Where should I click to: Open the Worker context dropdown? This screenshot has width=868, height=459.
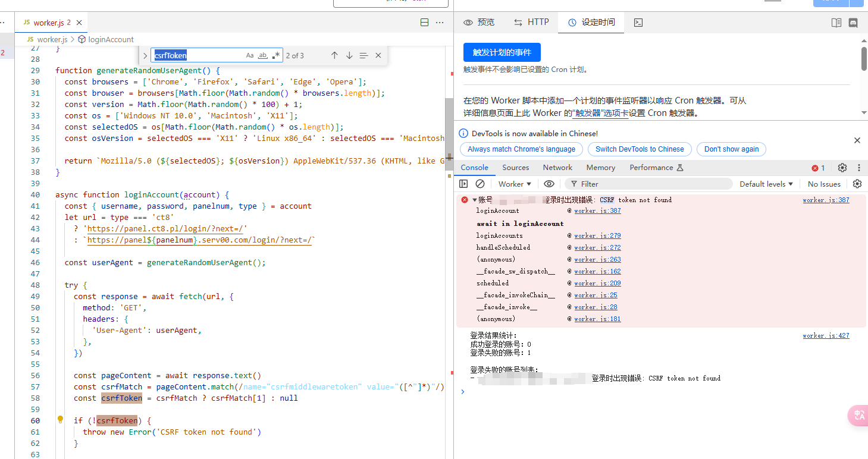515,184
